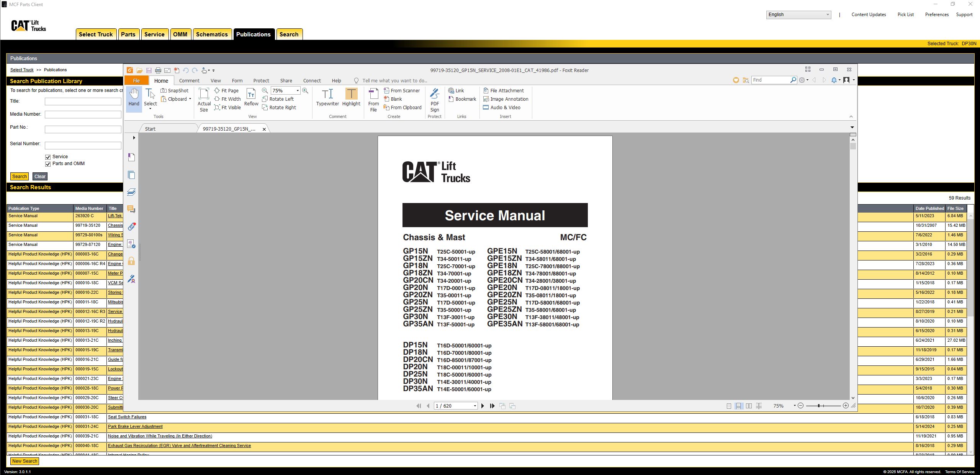This screenshot has height=475, width=980.
Task: Click the Clear button
Action: [x=40, y=177]
